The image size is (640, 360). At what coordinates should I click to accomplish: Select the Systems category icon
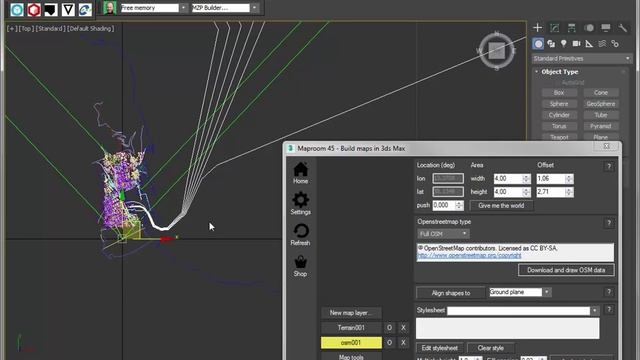pyautogui.click(x=615, y=44)
